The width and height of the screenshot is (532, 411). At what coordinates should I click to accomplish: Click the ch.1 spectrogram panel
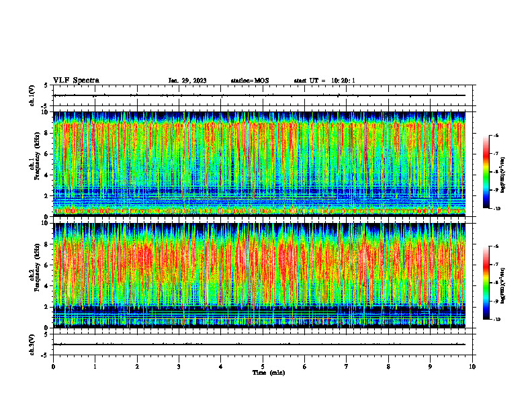259,164
